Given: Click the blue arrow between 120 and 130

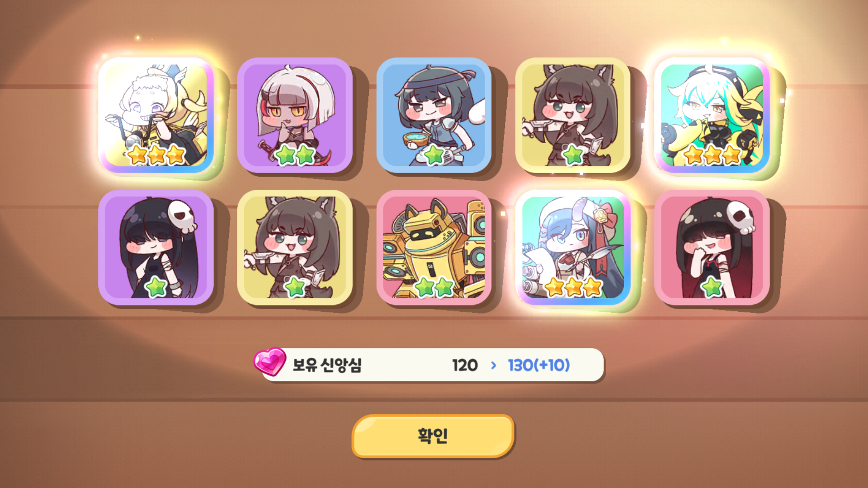Looking at the screenshot, I should [x=493, y=365].
